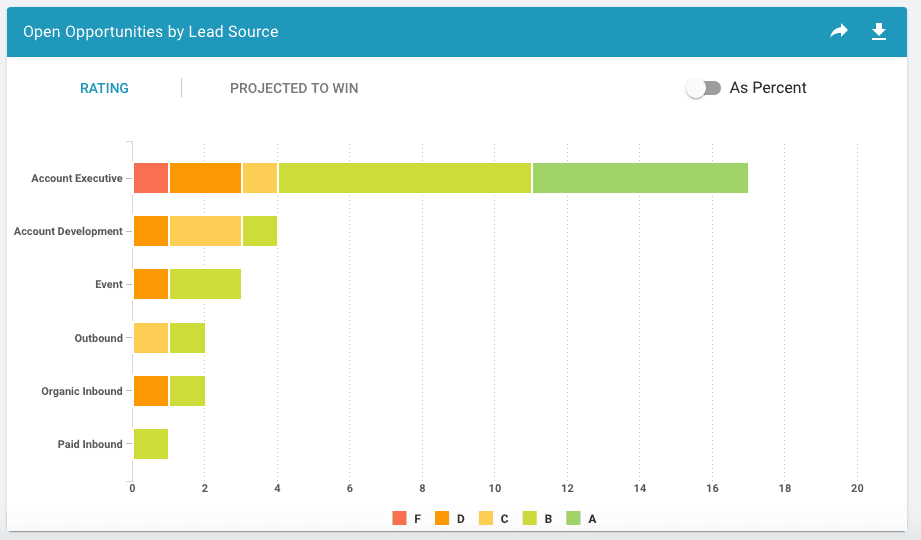Click the orange D legend swatch
The image size is (921, 540).
442,518
